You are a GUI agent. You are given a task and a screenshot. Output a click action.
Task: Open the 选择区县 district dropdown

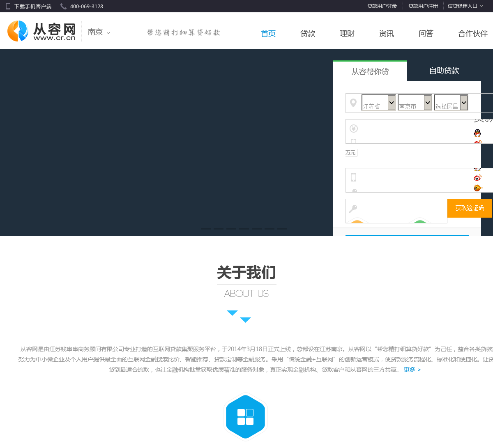point(451,103)
